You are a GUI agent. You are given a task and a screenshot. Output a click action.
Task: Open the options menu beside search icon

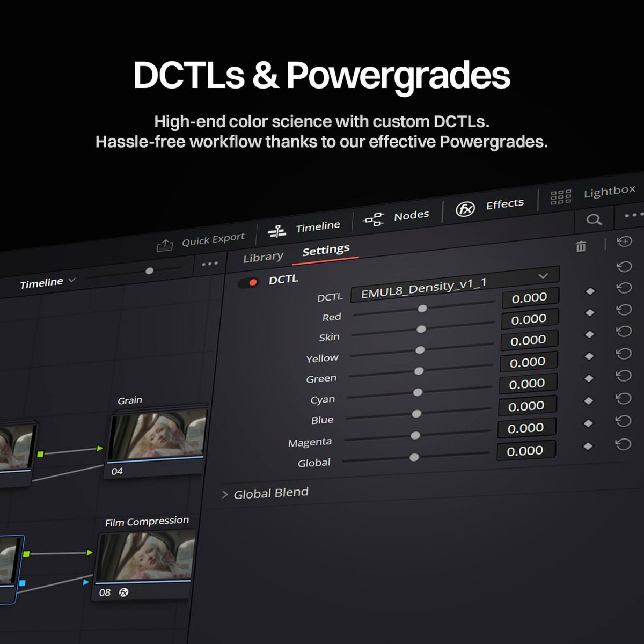click(x=634, y=215)
